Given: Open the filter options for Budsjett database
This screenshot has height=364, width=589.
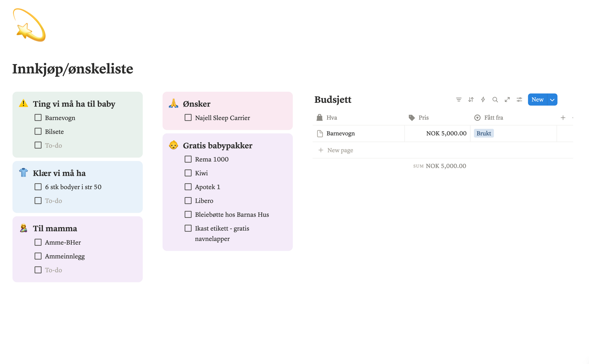Looking at the screenshot, I should click(459, 99).
